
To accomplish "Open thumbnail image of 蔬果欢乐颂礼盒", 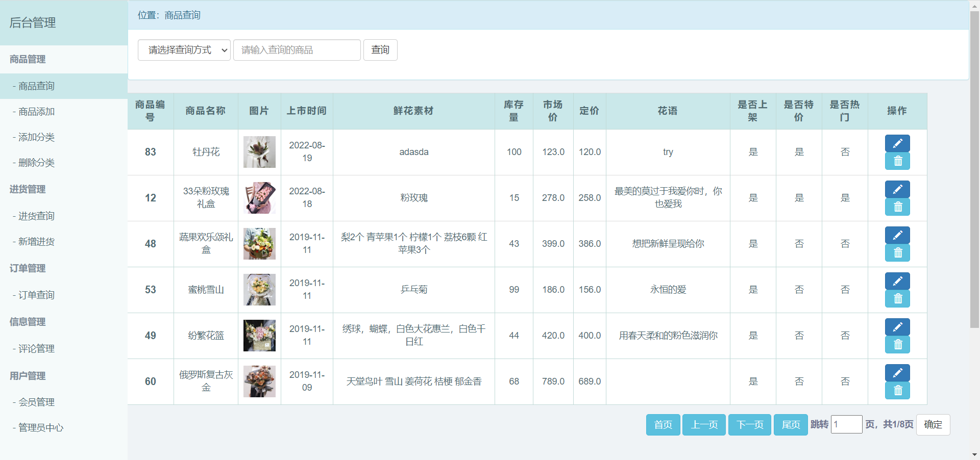I will pyautogui.click(x=259, y=244).
